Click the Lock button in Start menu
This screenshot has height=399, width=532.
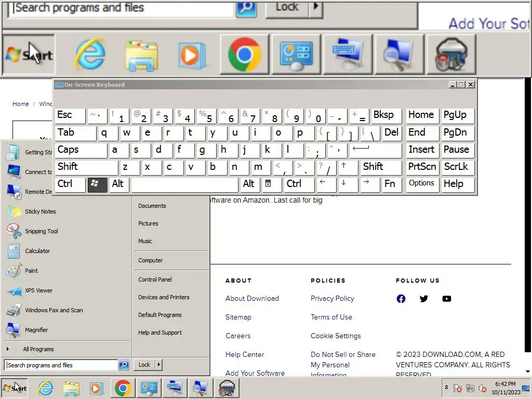144,365
